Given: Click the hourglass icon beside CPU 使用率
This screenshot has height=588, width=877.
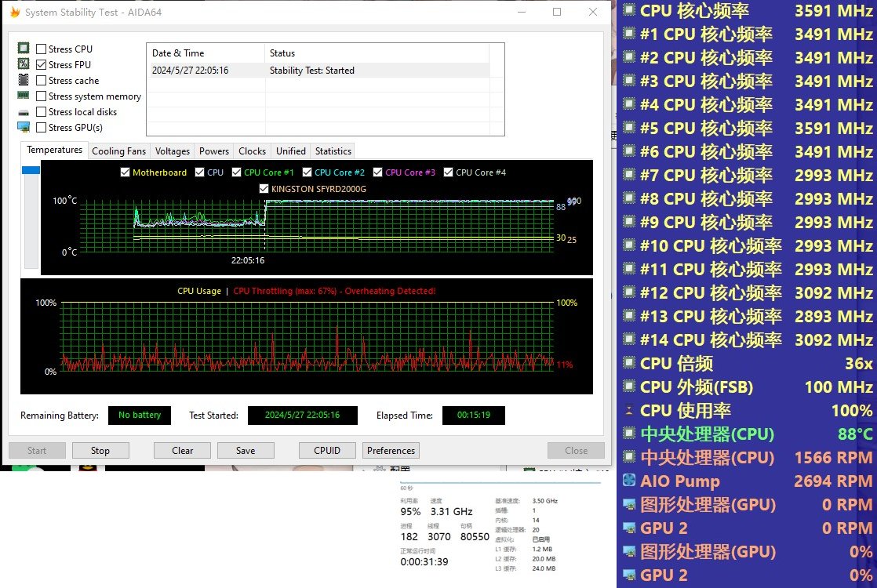Looking at the screenshot, I should [x=629, y=410].
